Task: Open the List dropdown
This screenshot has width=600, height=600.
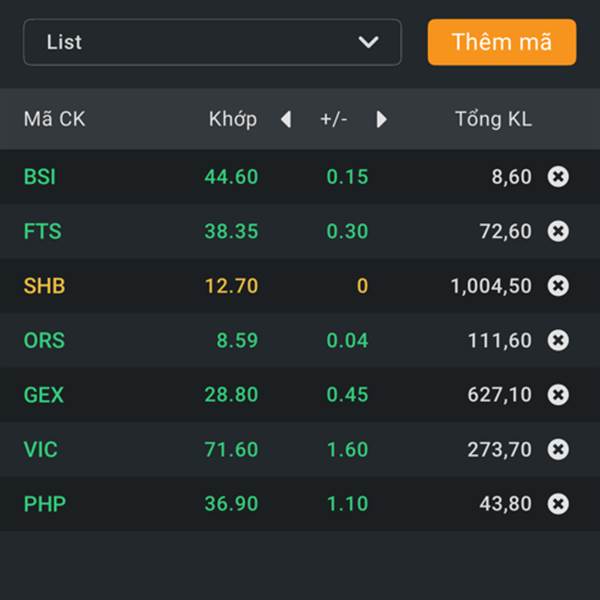Action: (x=212, y=42)
